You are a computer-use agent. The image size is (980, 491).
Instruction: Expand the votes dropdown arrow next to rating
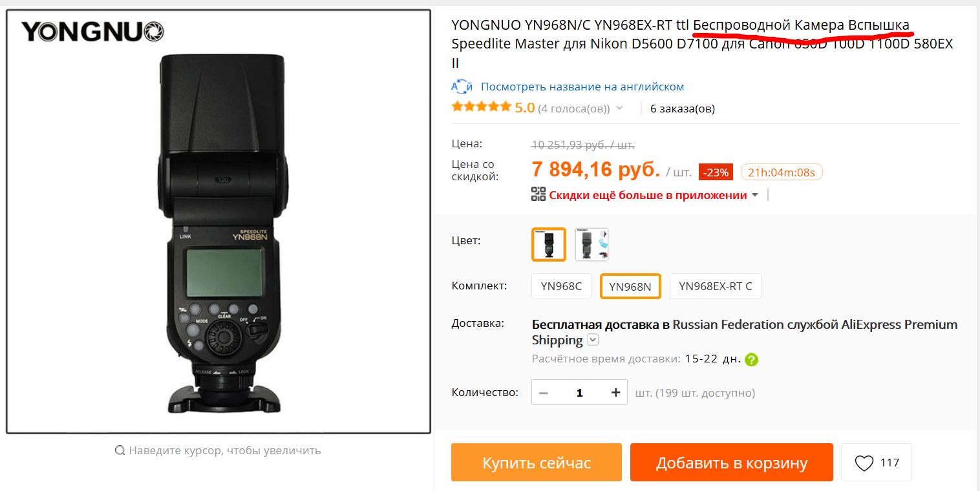coord(619,108)
